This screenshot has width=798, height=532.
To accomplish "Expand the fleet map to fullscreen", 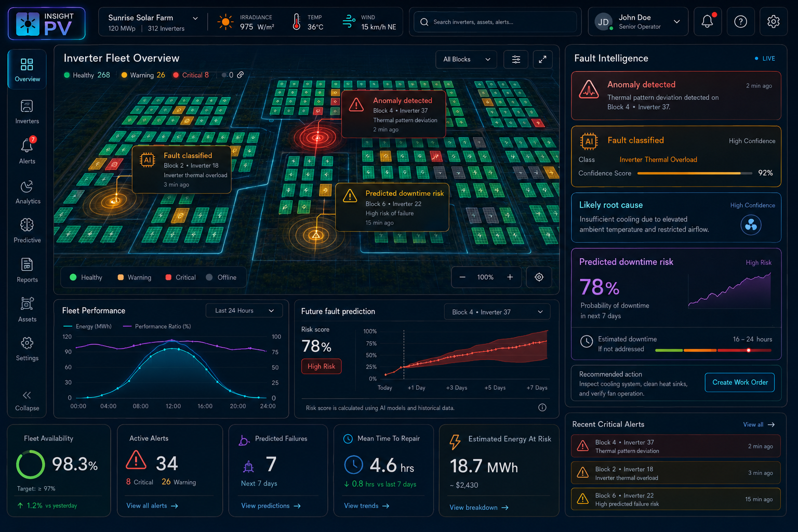I will (x=542, y=59).
